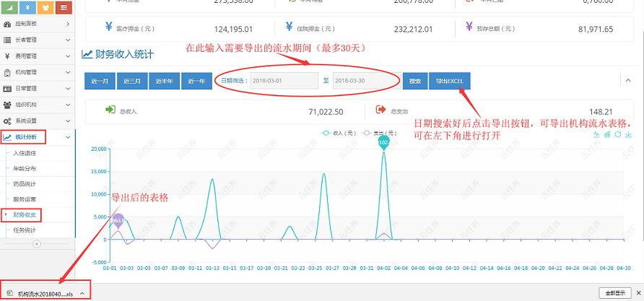Click the orange shortcut icon in sidebar header
Screen dimensions: 644x301
pos(46,8)
